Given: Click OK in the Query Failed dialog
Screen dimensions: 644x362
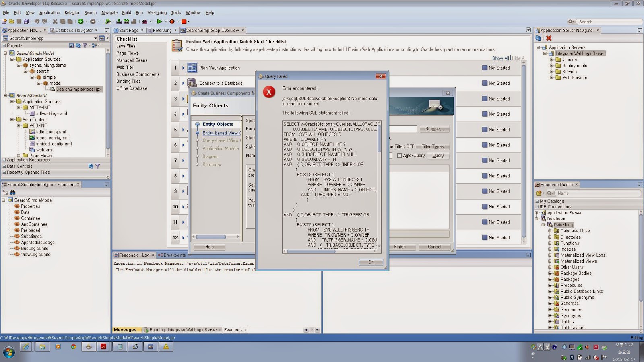Looking at the screenshot, I should click(371, 262).
